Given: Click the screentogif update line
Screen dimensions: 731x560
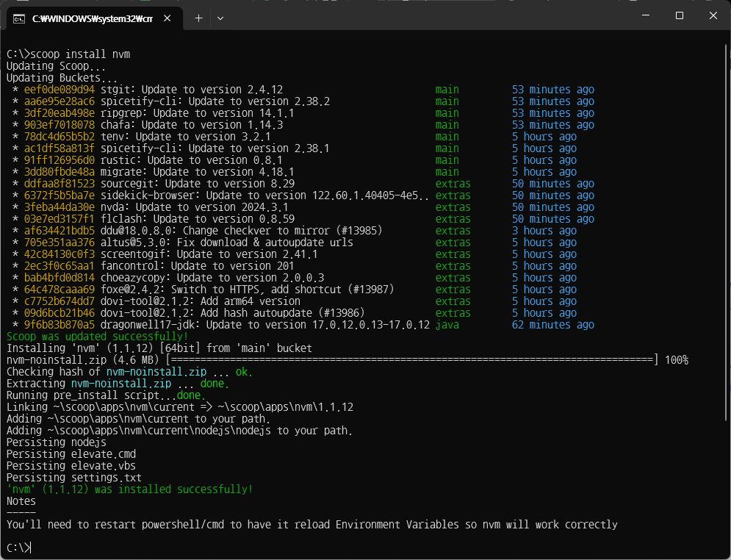Looking at the screenshot, I should point(209,254).
